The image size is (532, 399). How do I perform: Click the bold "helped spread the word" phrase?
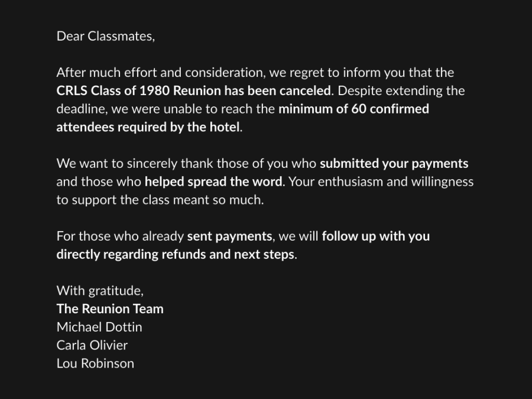(x=214, y=181)
